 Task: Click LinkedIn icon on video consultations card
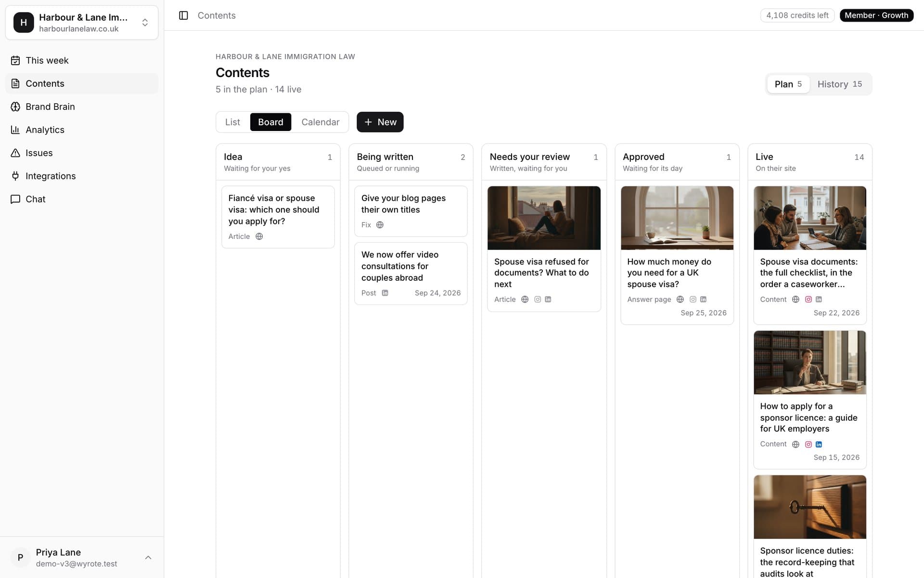coord(385,293)
